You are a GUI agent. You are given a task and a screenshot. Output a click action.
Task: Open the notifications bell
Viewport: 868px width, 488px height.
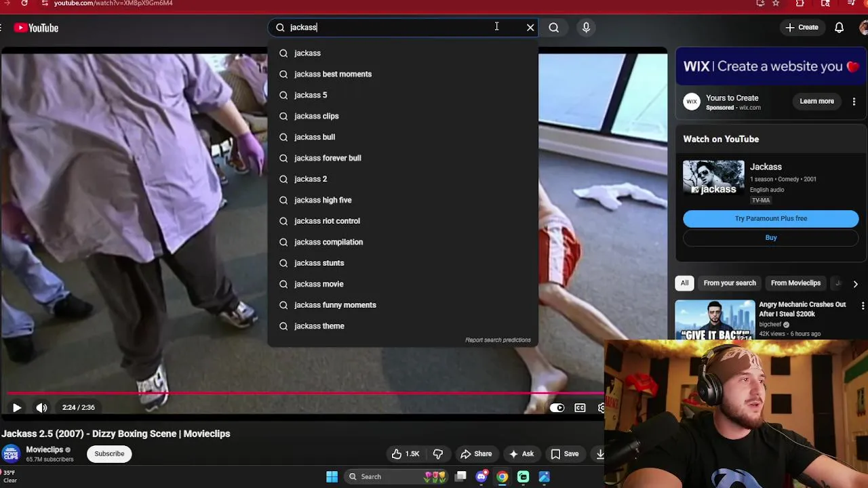(839, 28)
